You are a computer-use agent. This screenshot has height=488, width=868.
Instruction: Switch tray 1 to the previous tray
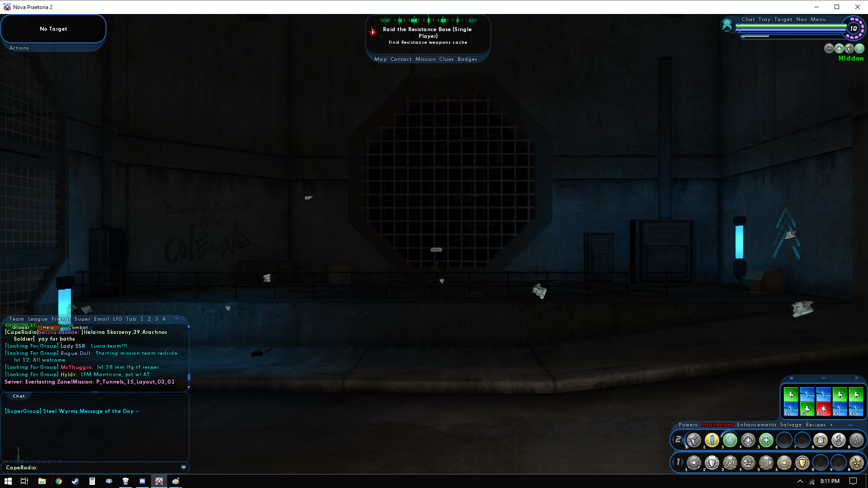click(x=673, y=463)
